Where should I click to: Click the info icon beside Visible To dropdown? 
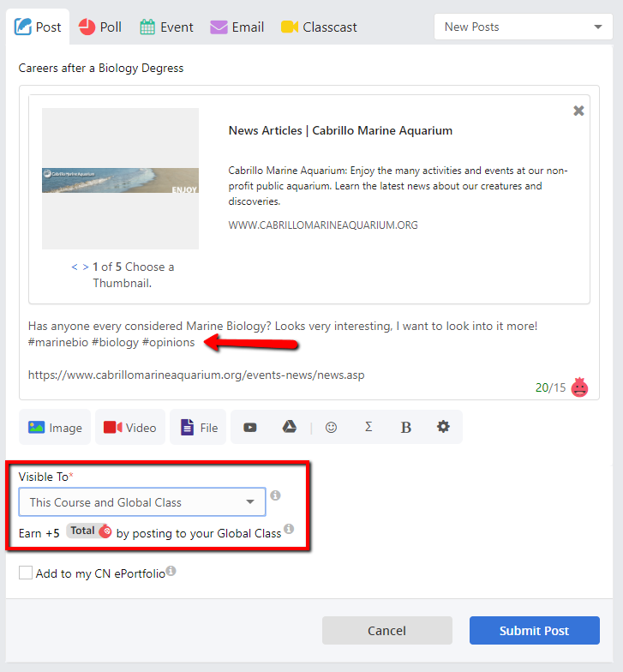point(276,495)
